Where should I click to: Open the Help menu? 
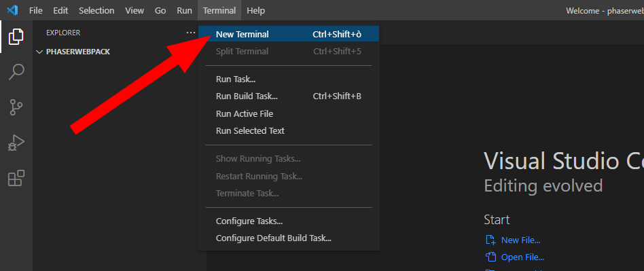(x=255, y=11)
